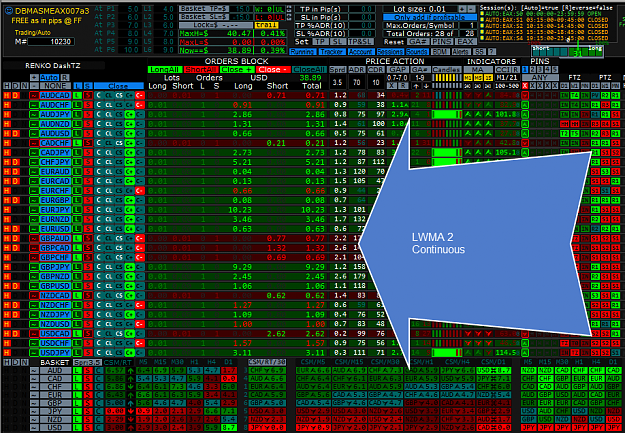
Task: Click the tilde chart icon beside GBPAUD
Action: tap(34, 238)
